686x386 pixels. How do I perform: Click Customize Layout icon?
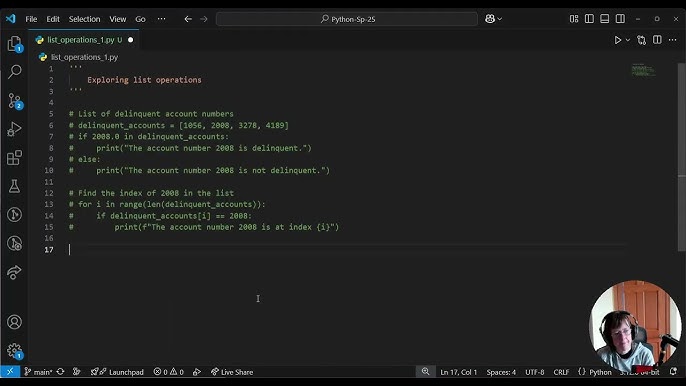(574, 19)
